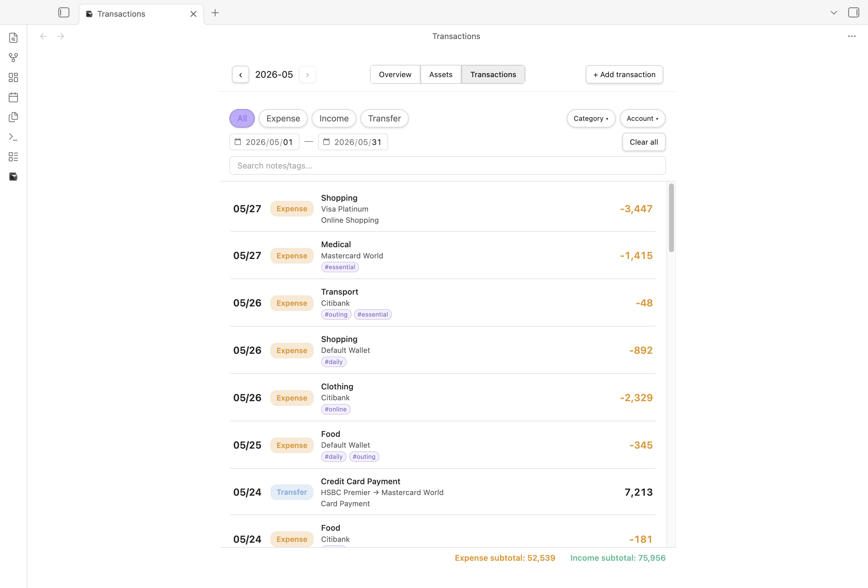Close the Transactions tab
The width and height of the screenshot is (868, 588).
[x=193, y=14]
